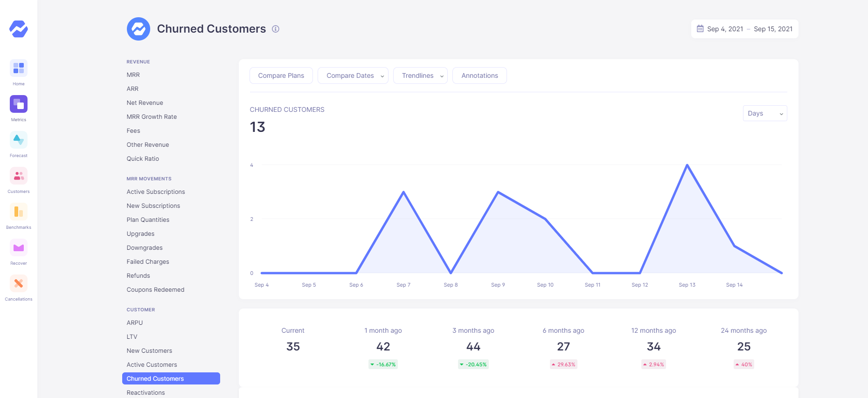
Task: Open the Home dashboard icon
Action: click(x=19, y=69)
